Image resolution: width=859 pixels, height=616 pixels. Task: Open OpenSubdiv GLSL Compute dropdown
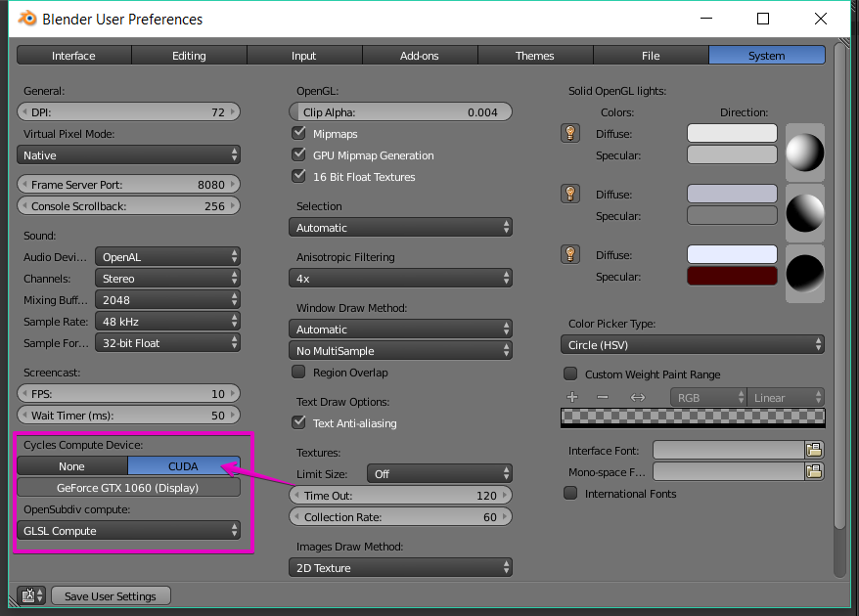coord(129,531)
